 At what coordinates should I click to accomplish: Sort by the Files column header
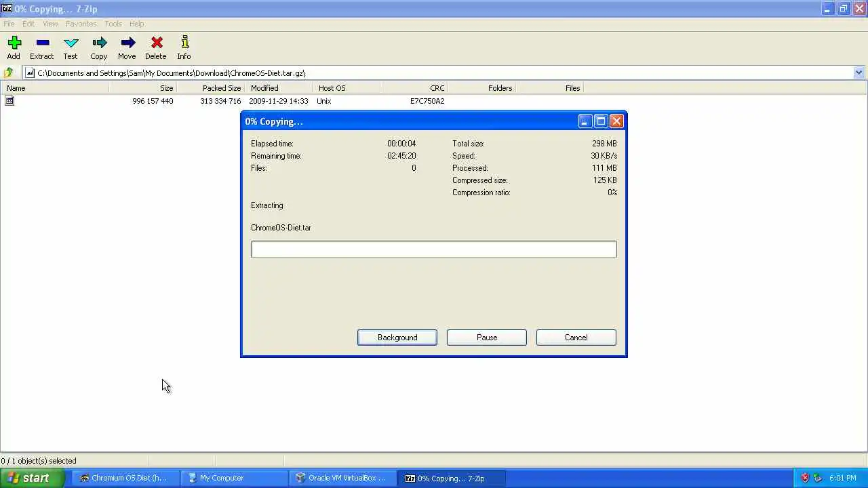(549, 88)
